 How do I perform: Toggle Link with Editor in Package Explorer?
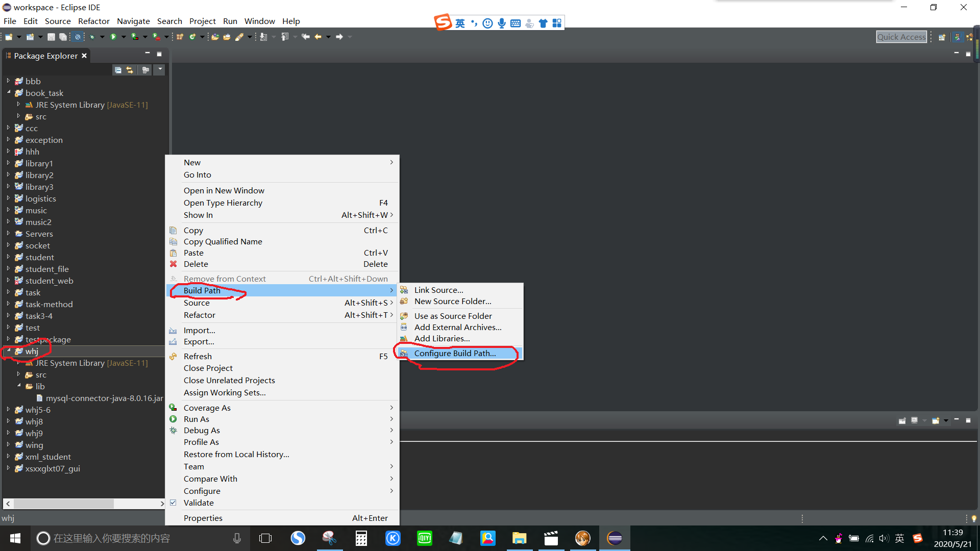[130, 70]
